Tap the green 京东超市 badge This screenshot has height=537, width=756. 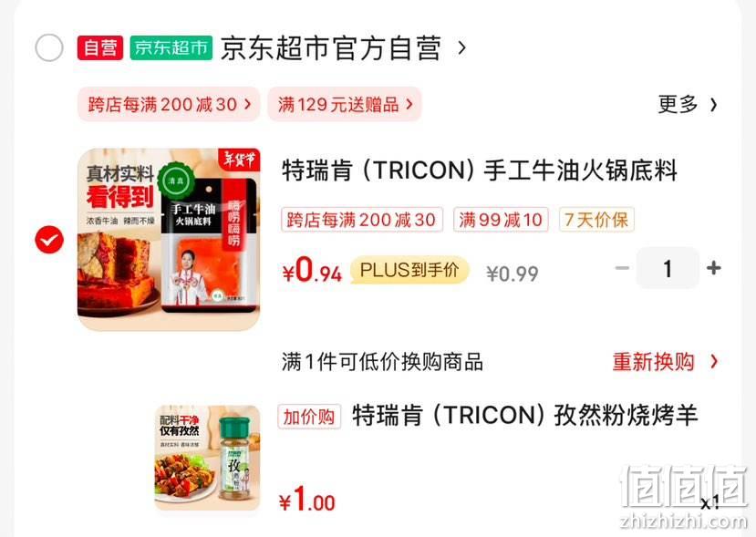pos(171,47)
